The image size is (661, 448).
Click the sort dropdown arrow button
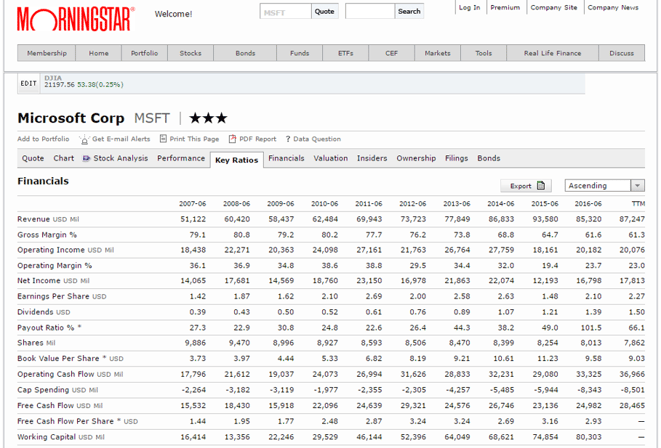click(x=637, y=185)
